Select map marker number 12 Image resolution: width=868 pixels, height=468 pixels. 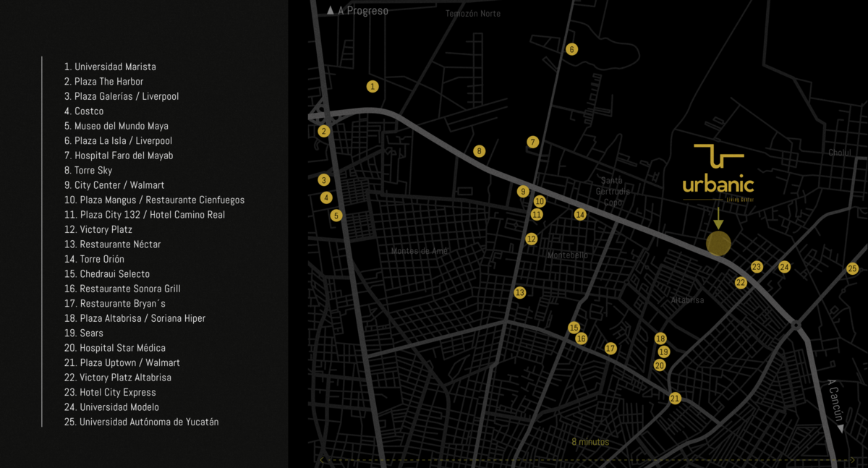(x=532, y=239)
